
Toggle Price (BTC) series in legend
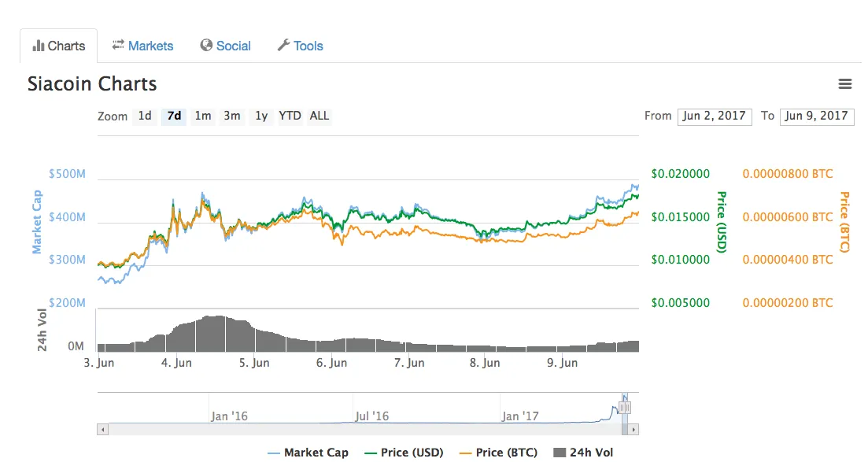click(x=499, y=453)
